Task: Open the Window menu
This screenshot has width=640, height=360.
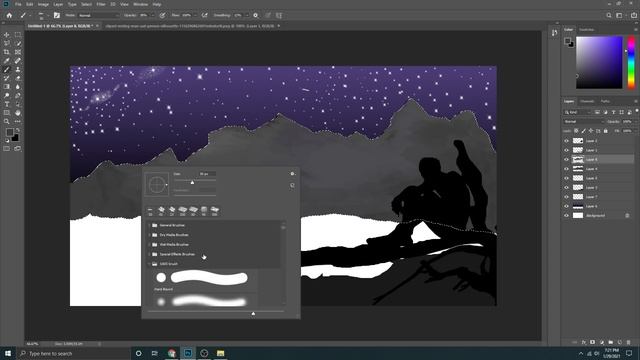Action: [x=140, y=4]
